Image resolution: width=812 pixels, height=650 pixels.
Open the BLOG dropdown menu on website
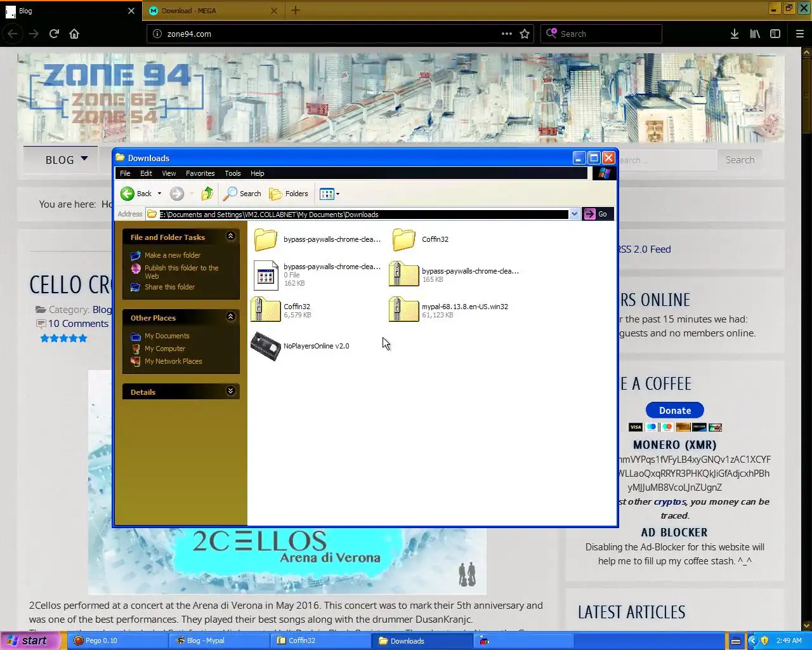pyautogui.click(x=65, y=160)
